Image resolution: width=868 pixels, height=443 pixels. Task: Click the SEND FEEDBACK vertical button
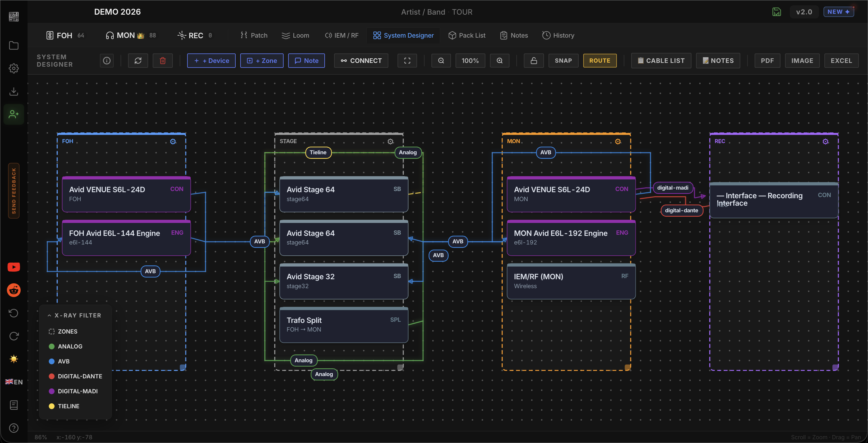point(14,191)
